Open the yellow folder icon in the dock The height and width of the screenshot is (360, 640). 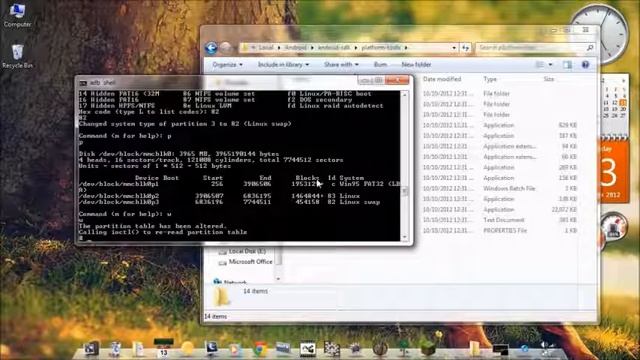click(474, 349)
